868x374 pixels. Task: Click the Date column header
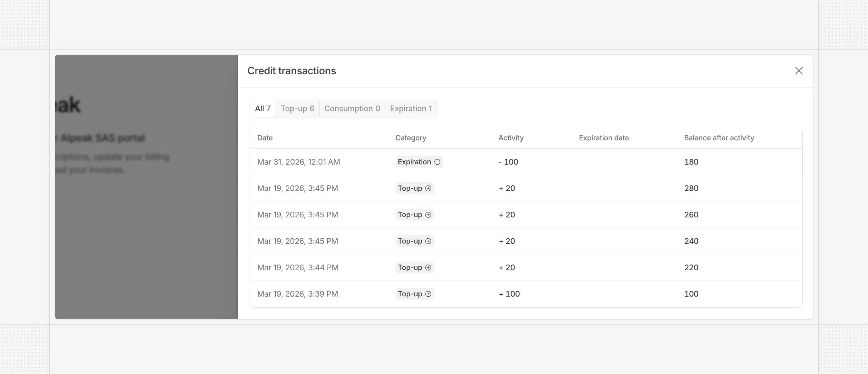[265, 138]
